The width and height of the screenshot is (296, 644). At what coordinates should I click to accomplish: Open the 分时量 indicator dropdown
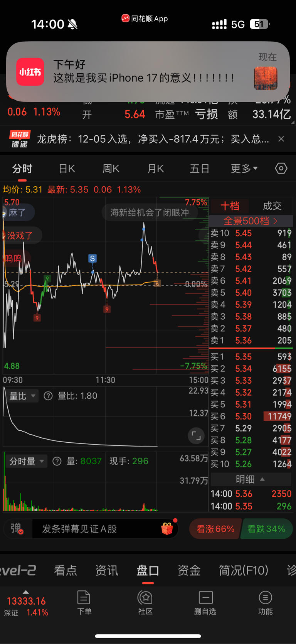pos(26,461)
